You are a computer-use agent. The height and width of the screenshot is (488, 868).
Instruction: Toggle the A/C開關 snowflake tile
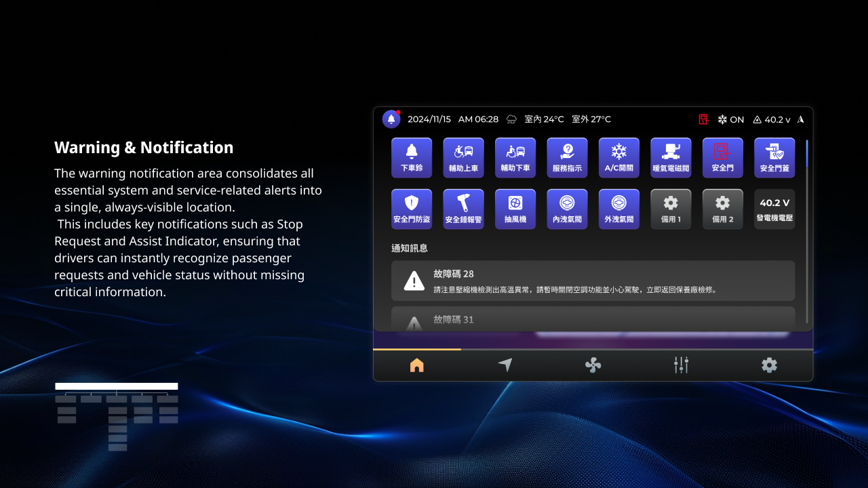point(618,157)
